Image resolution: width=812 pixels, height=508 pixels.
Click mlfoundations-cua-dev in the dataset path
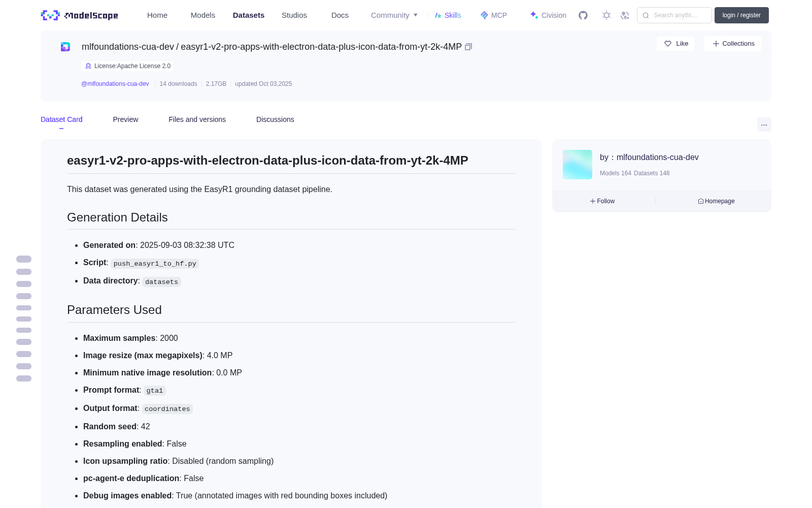click(128, 47)
